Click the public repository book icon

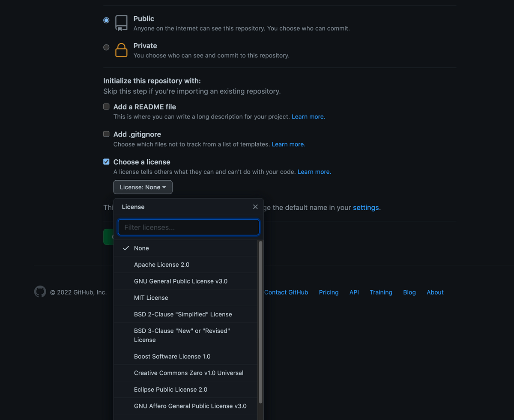[121, 23]
